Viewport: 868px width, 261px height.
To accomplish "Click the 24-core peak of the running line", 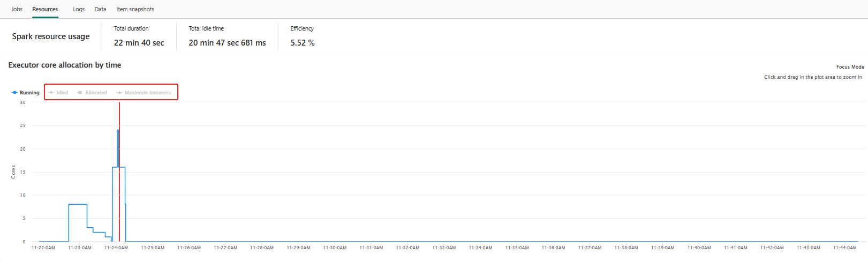I will tap(118, 130).
